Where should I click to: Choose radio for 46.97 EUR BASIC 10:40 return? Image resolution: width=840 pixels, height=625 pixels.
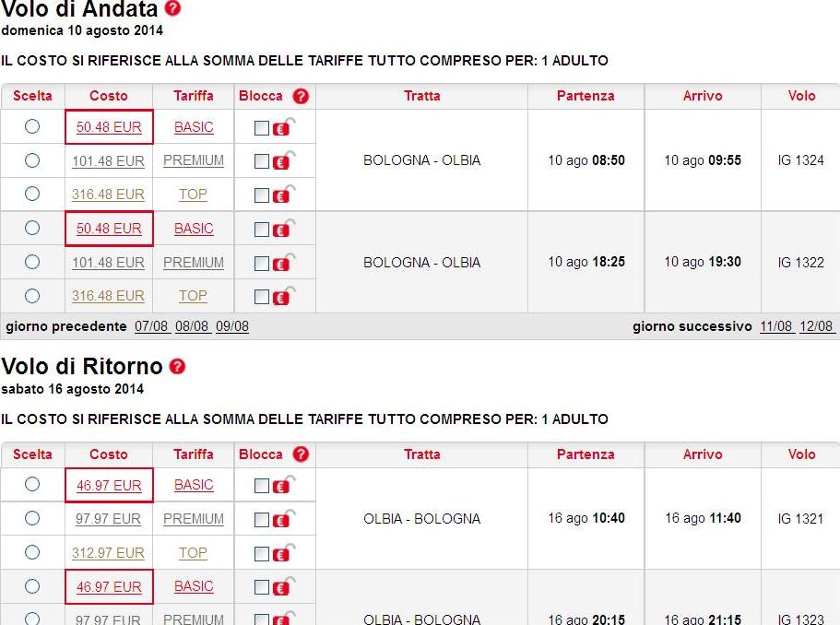point(32,484)
